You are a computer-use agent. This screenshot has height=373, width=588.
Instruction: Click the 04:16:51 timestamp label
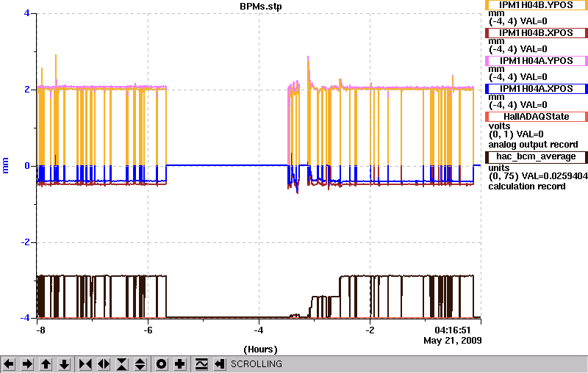(453, 330)
